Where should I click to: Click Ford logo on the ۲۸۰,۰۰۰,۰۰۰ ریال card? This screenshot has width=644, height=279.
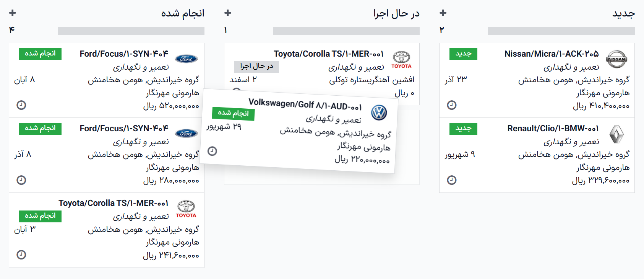pyautogui.click(x=186, y=133)
